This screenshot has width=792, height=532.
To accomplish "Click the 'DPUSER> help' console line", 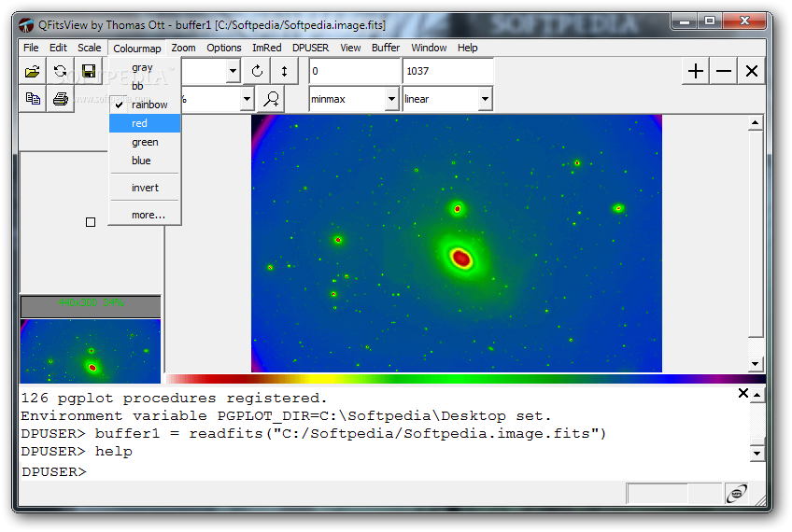I will pos(77,451).
